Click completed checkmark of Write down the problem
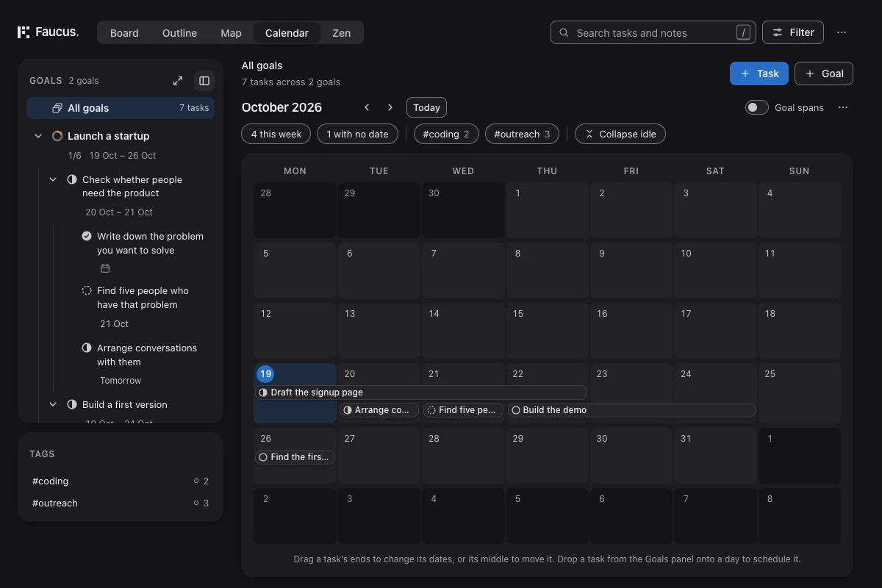882x588 pixels. pyautogui.click(x=87, y=236)
